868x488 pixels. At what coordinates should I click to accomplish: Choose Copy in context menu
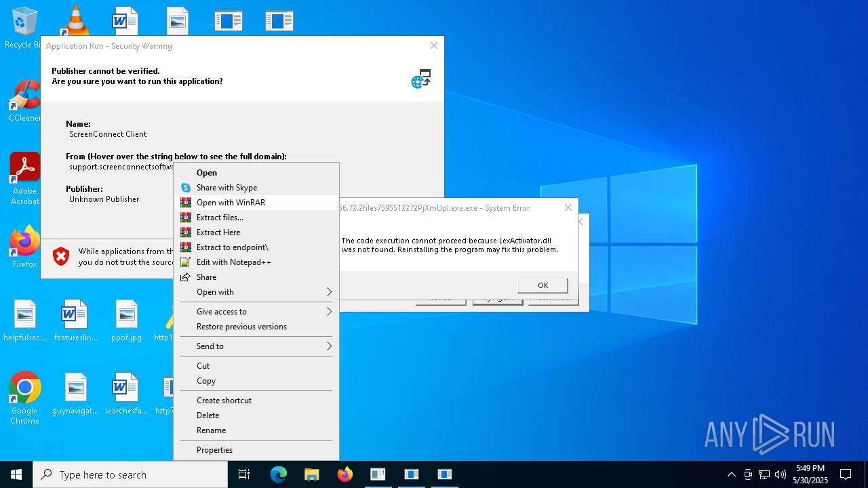point(256,381)
